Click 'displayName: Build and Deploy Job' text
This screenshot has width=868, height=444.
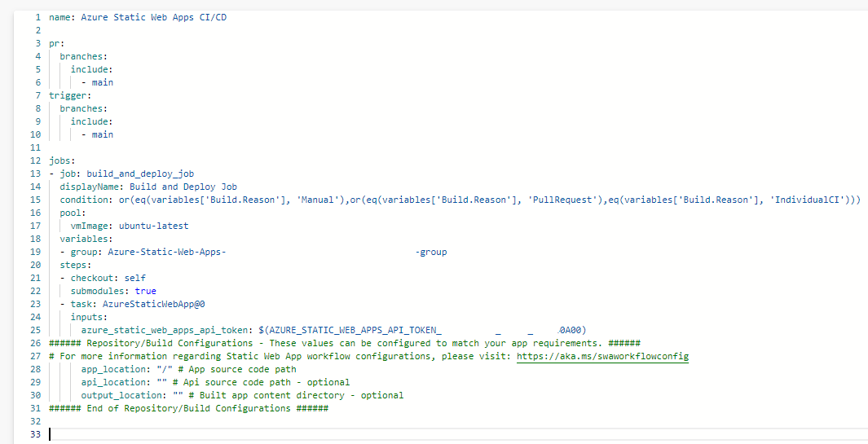pos(148,187)
